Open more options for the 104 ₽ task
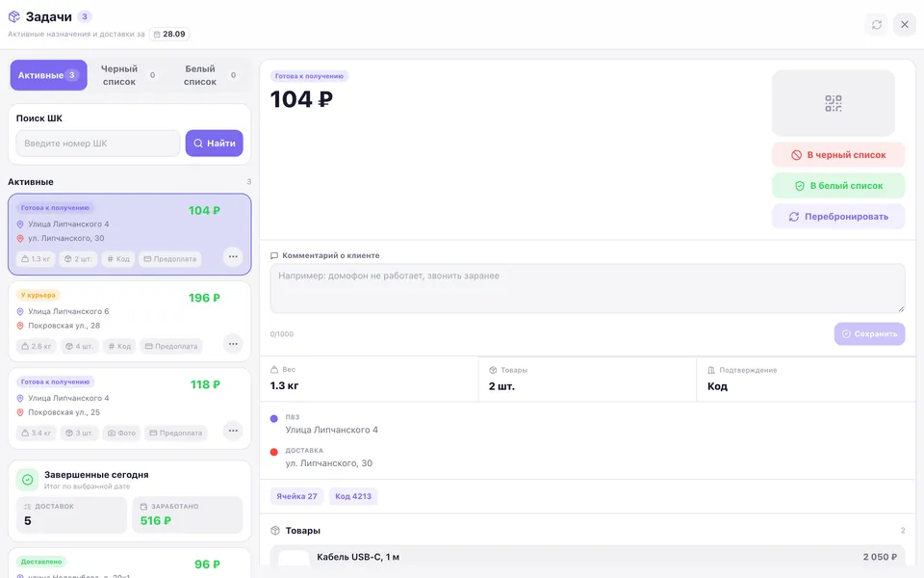This screenshot has width=924, height=578. point(233,256)
